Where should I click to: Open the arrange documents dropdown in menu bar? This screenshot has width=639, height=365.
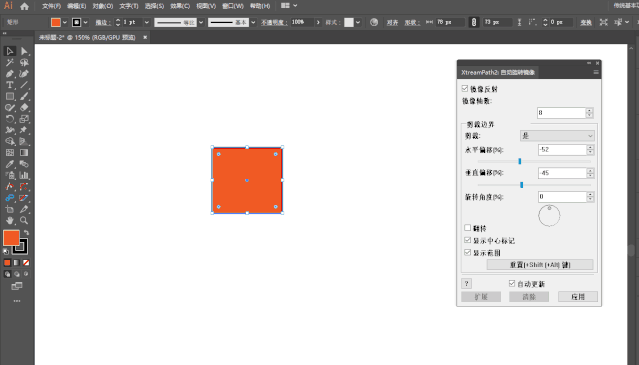coord(289,6)
